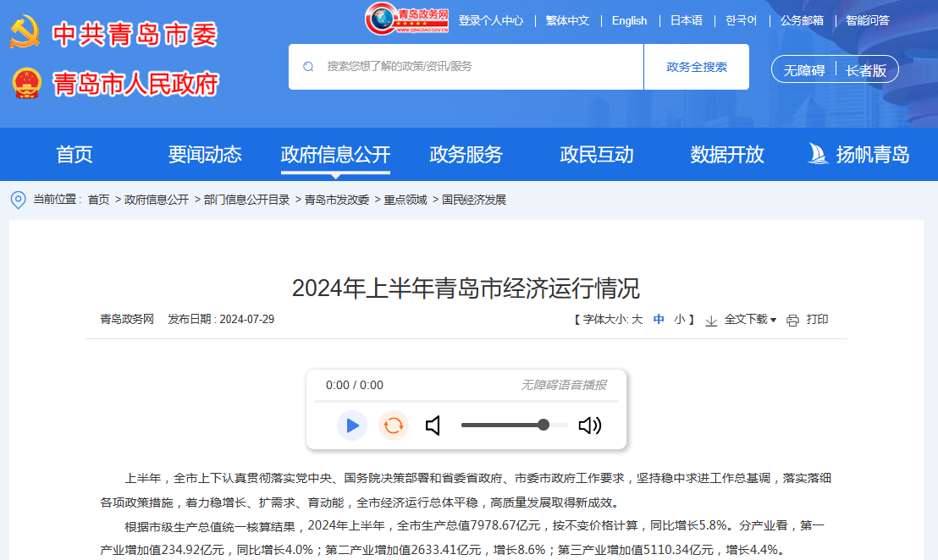
Task: Select small font size 小
Action: pos(680,320)
